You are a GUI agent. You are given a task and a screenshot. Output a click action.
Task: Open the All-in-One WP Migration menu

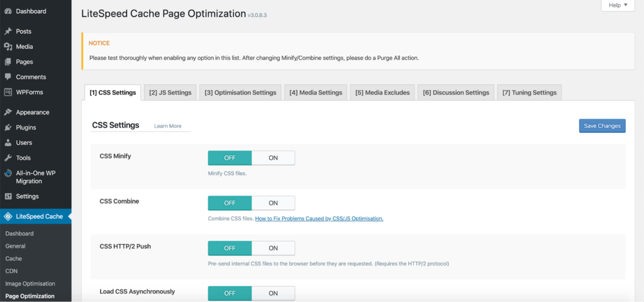click(36, 177)
